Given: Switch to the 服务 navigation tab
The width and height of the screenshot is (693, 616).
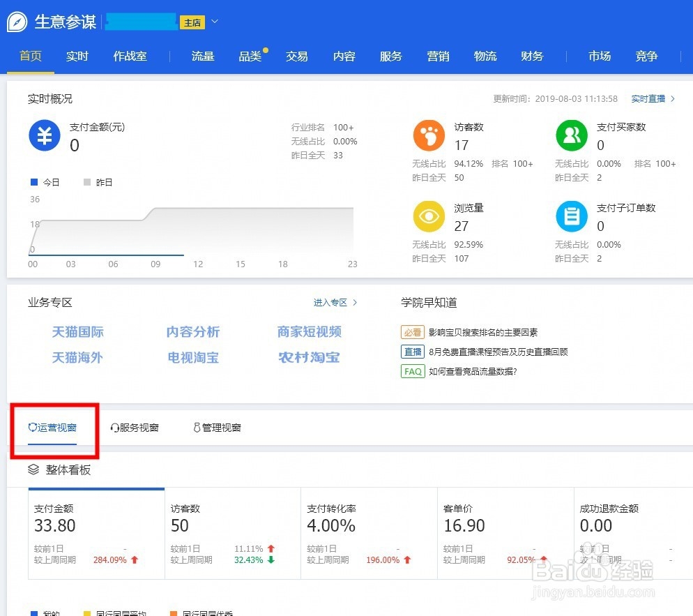Looking at the screenshot, I should [x=390, y=57].
